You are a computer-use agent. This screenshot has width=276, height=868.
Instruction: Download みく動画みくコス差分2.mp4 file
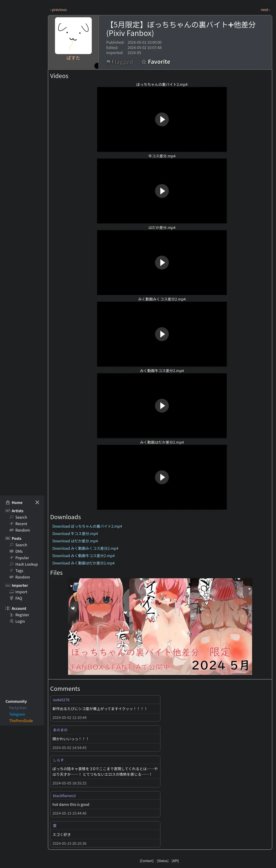85,549
